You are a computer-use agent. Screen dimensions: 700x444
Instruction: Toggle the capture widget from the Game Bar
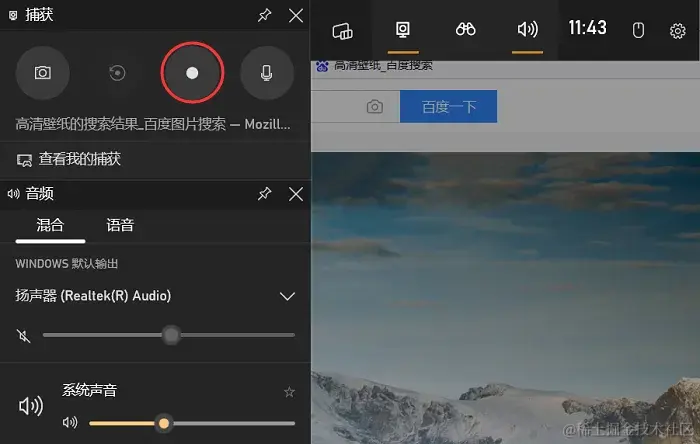tap(403, 30)
